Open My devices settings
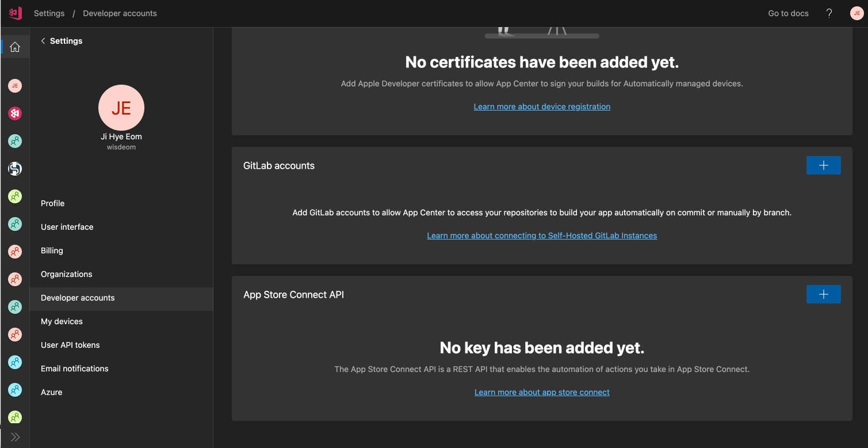The width and height of the screenshot is (868, 448). click(x=121, y=321)
